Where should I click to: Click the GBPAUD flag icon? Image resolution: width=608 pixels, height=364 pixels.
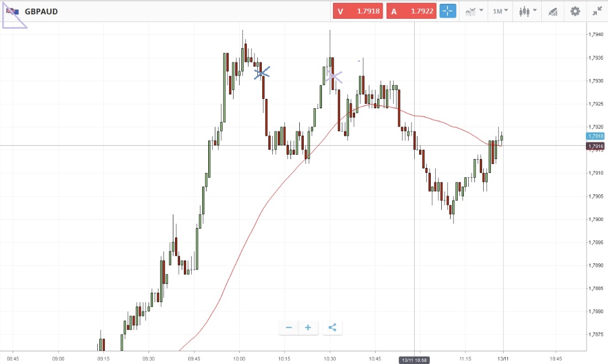coord(12,11)
